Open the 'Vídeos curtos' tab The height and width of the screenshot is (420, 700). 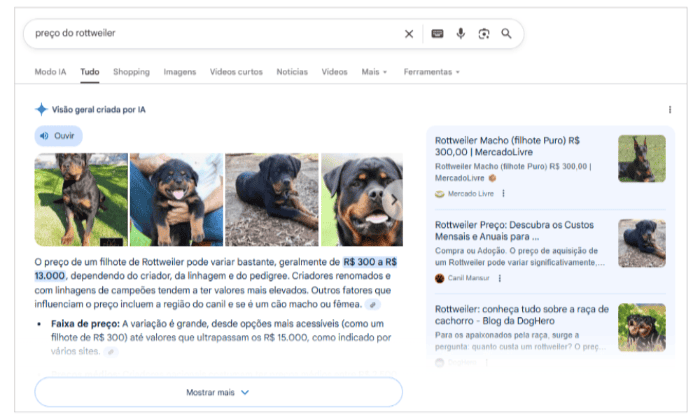pos(236,72)
